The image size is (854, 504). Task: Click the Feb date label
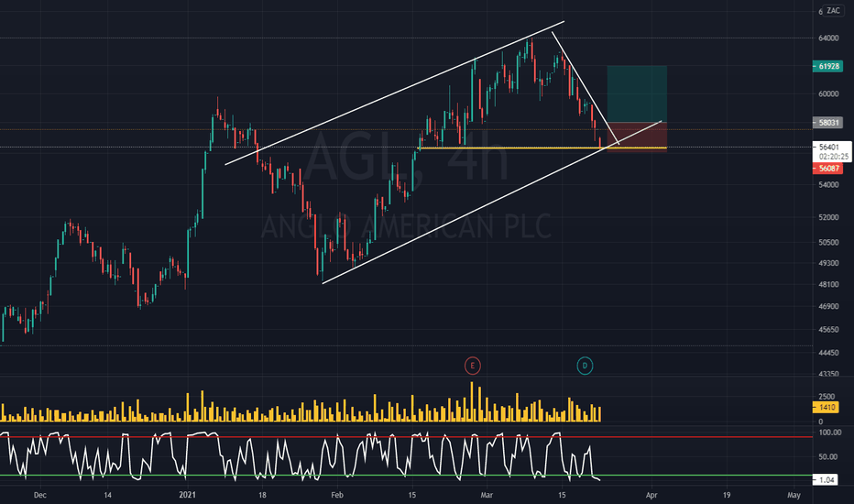click(x=337, y=495)
